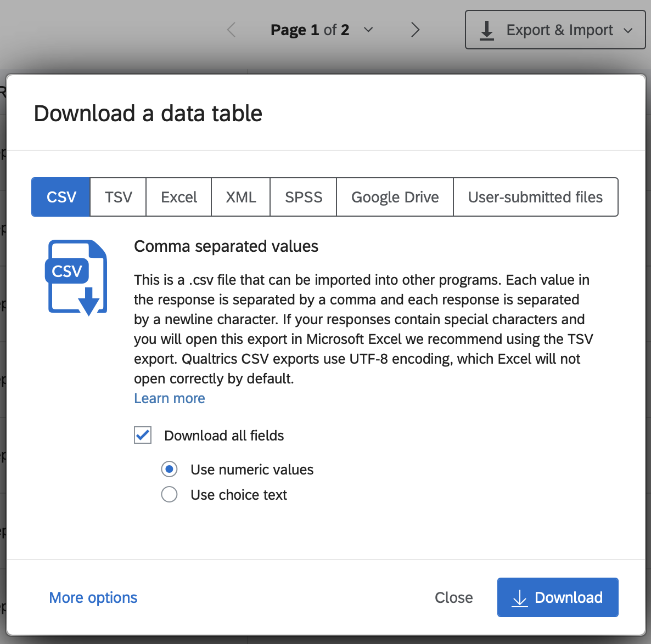Switch to the Excel tab

pos(178,197)
